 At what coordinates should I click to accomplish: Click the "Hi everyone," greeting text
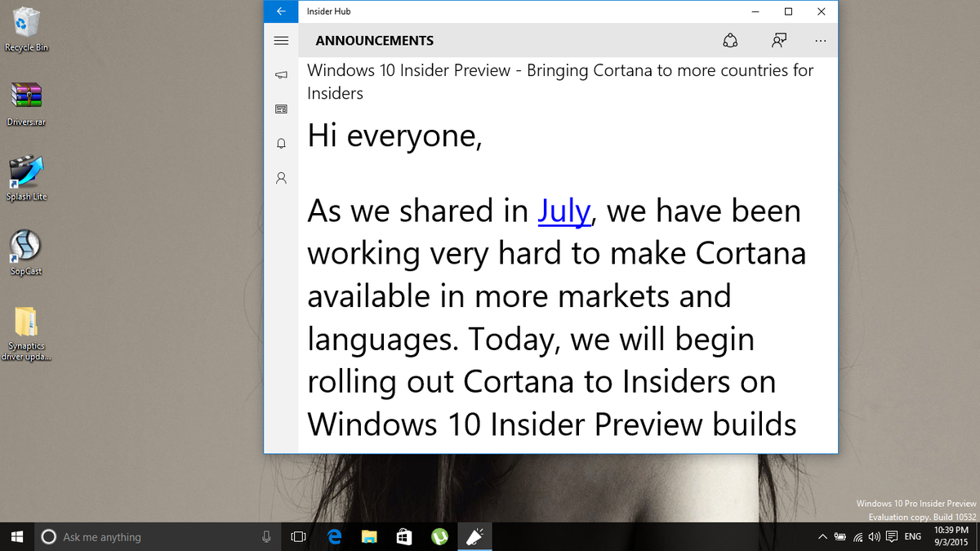click(394, 136)
